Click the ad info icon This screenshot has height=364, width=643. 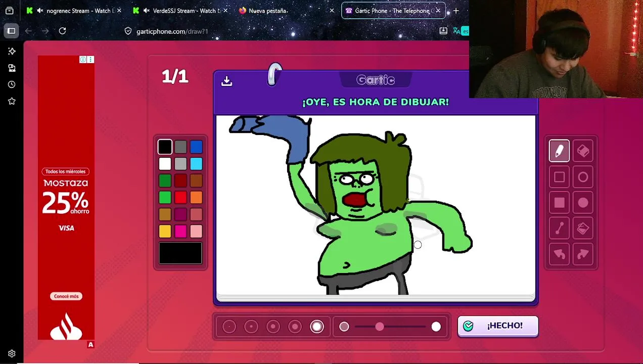click(x=83, y=60)
